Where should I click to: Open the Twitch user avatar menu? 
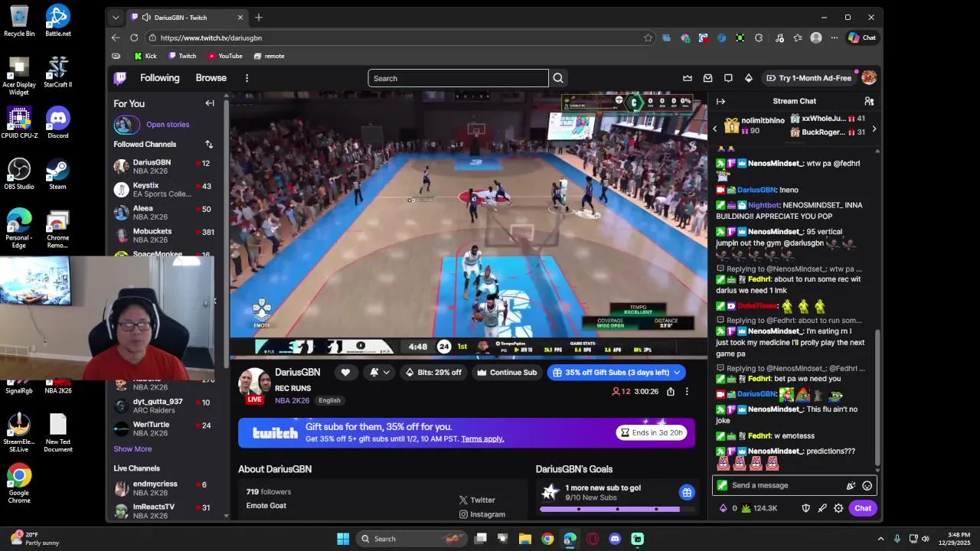(869, 77)
